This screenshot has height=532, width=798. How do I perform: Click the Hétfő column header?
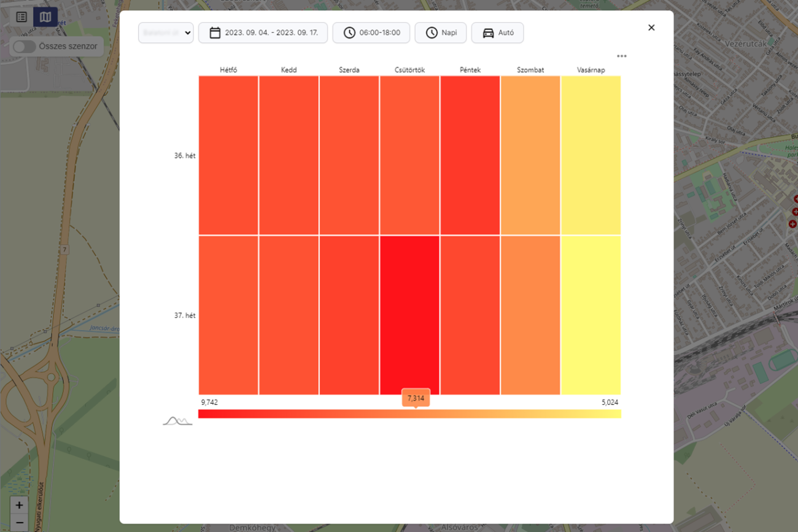pos(228,70)
